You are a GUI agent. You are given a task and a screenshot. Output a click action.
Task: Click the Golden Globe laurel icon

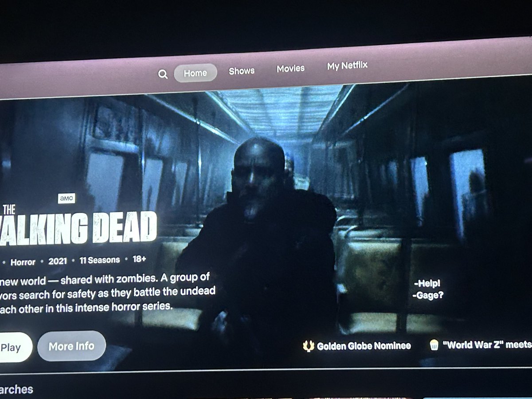(309, 346)
